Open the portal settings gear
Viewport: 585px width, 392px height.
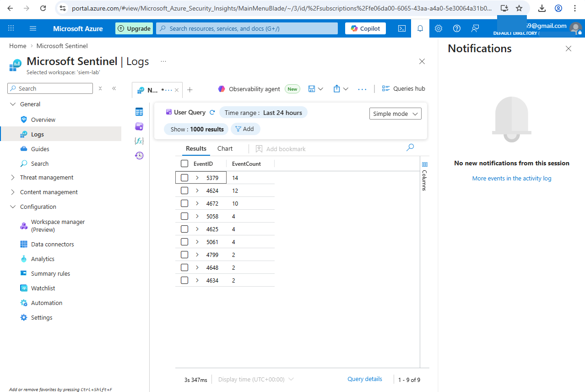(439, 28)
